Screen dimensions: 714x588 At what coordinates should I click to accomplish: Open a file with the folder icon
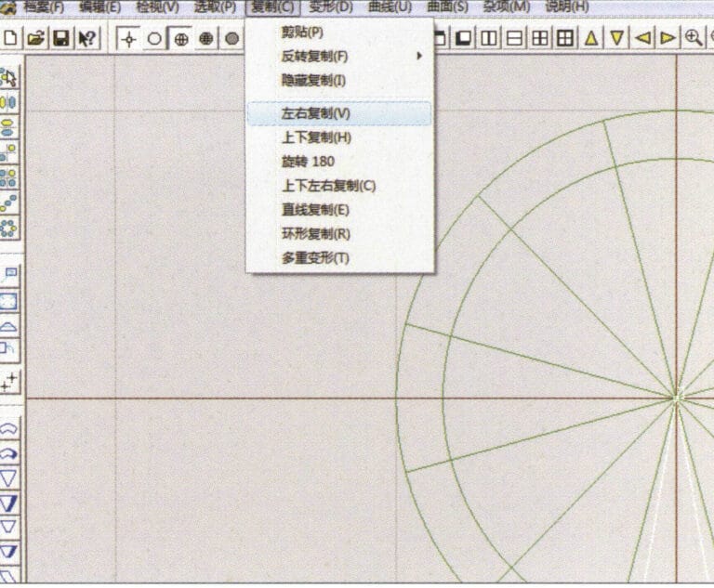pos(35,38)
